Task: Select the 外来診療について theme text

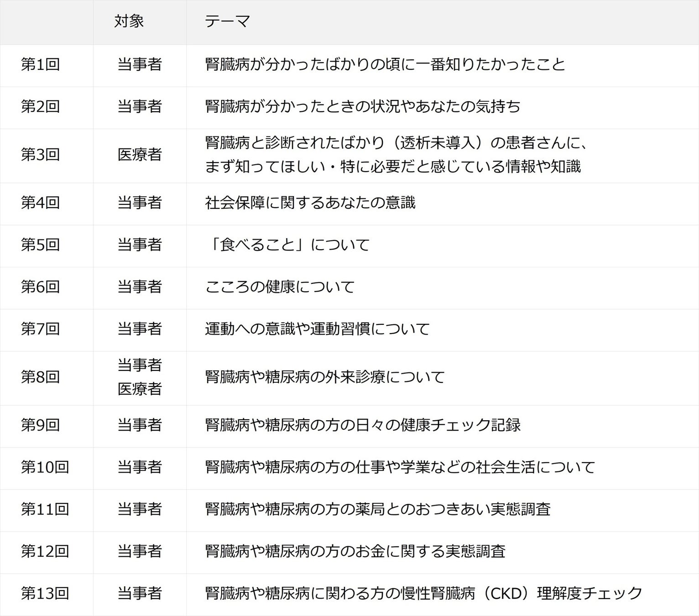Action: pos(325,377)
